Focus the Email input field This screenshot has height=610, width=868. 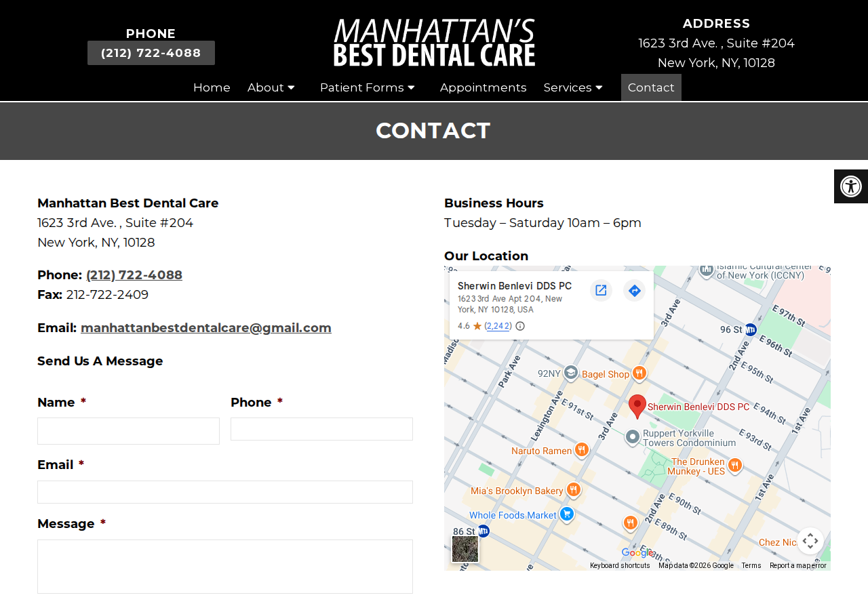pyautogui.click(x=225, y=492)
